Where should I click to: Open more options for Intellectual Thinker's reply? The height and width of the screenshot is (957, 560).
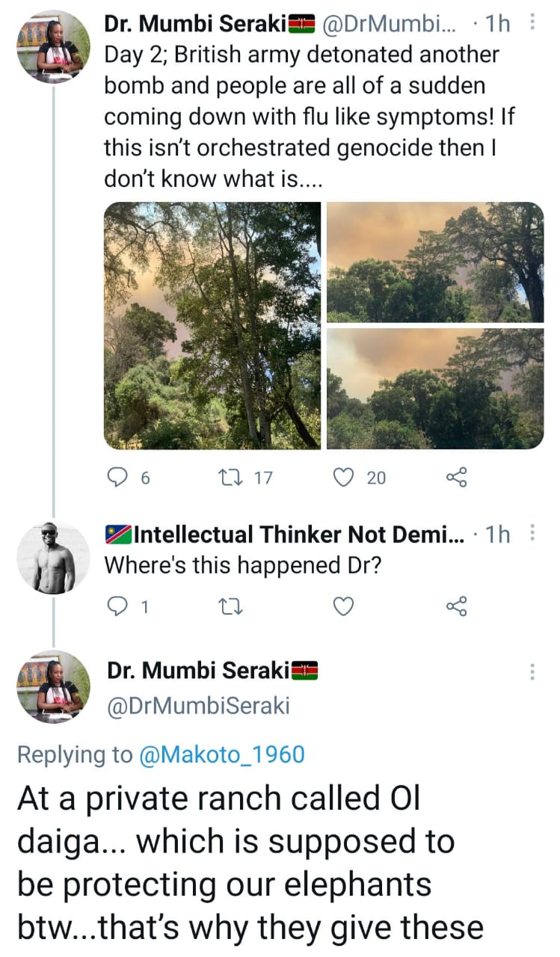(x=532, y=534)
